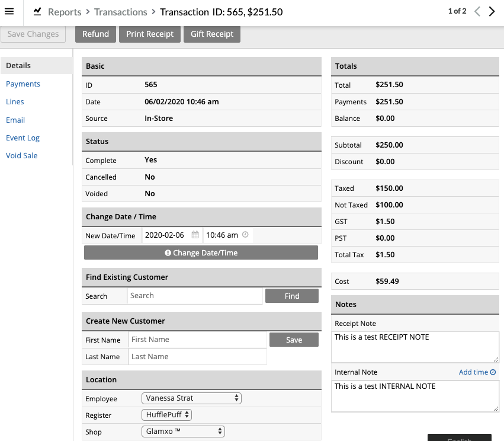Click the Find customer button
Viewport: 504px width, 441px height.
(292, 296)
